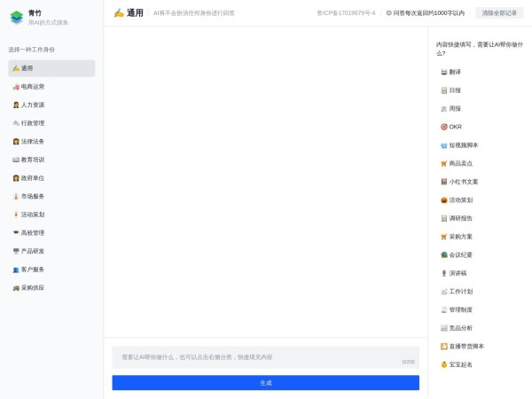Viewport: 532px width, 399px height.
Task: Click the blue 生成 button
Action: pyautogui.click(x=265, y=382)
